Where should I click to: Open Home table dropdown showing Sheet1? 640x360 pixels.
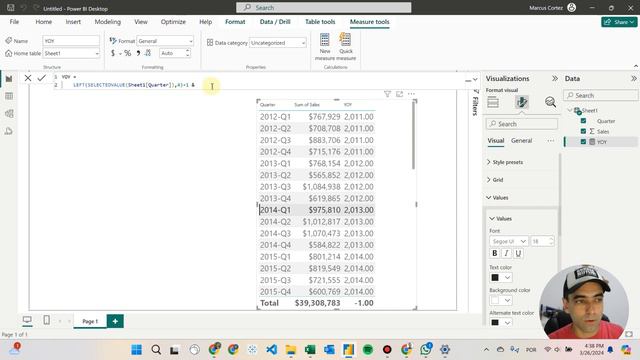(71, 53)
